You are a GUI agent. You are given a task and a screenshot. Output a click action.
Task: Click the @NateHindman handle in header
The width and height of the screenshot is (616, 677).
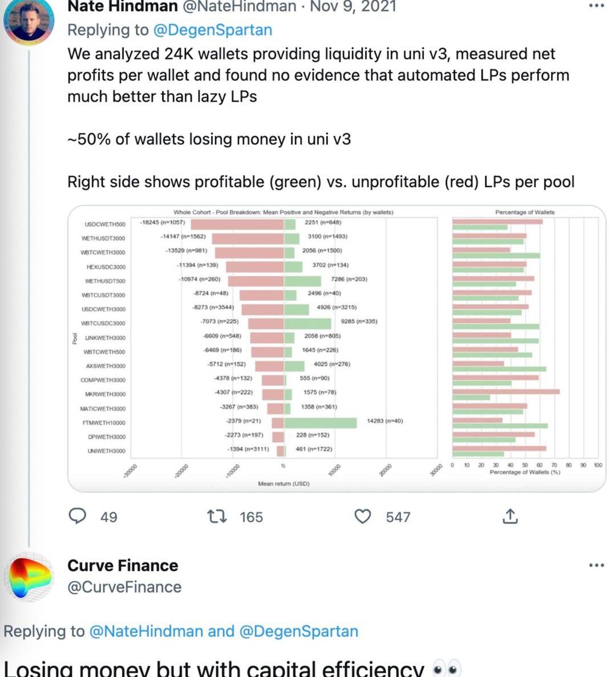[240, 7]
